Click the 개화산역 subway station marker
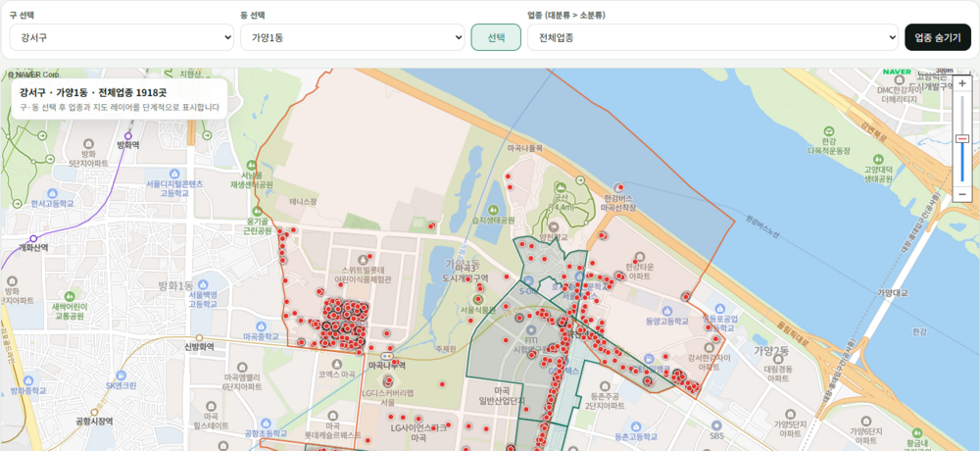980x451 pixels. 33,237
